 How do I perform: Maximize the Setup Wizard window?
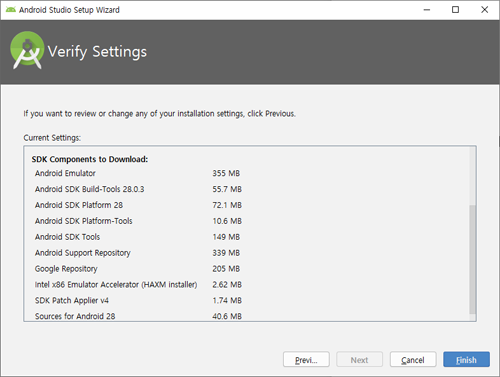point(455,10)
